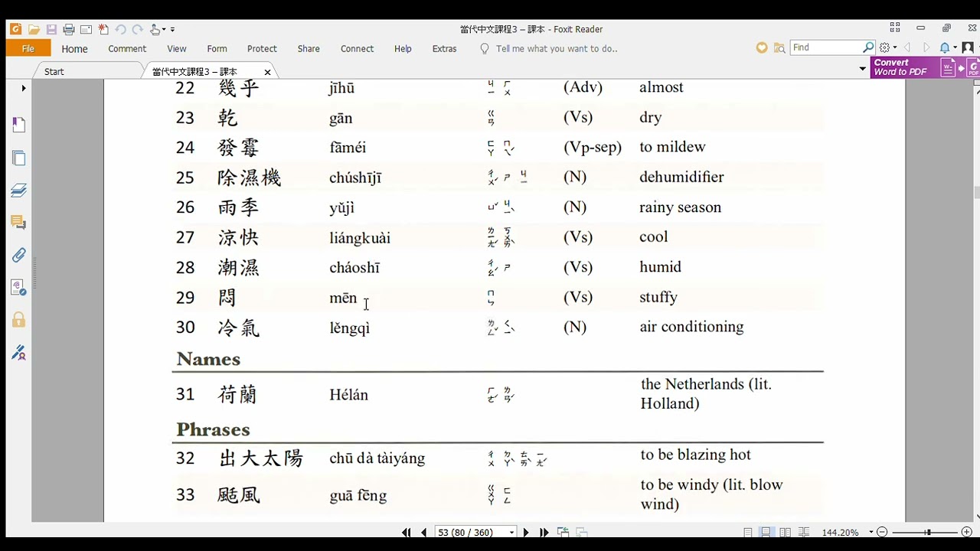Open the page number dropdown arrow
This screenshot has height=551, width=980.
pos(512,532)
